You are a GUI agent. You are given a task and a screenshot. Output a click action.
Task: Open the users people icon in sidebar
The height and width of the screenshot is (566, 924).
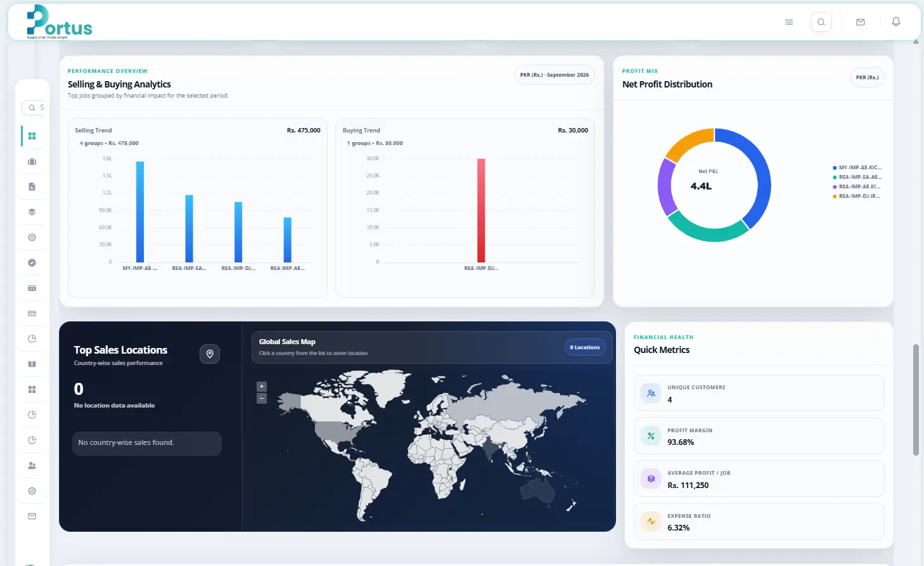click(x=32, y=465)
